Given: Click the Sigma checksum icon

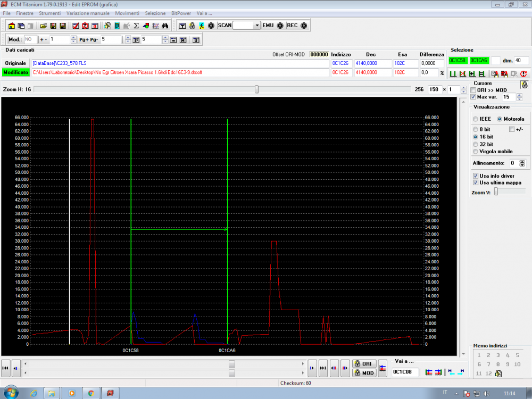Looking at the screenshot, I should pyautogui.click(x=136, y=26).
